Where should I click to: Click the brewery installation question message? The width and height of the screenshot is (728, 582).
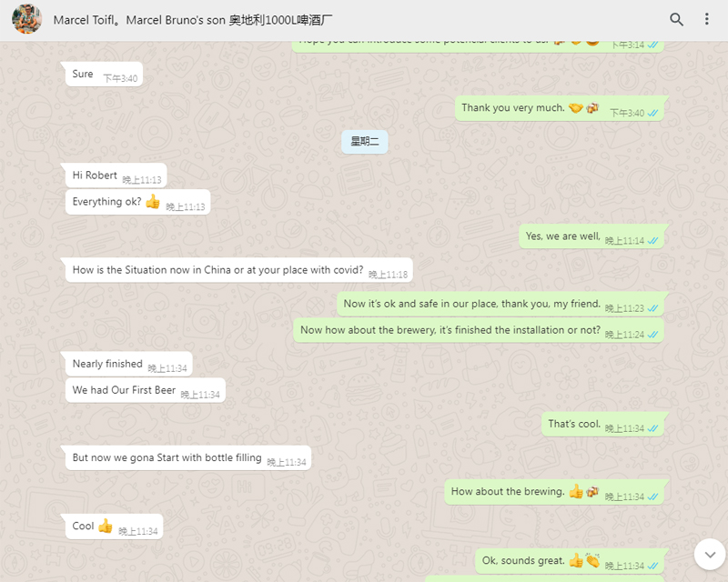[x=479, y=330]
